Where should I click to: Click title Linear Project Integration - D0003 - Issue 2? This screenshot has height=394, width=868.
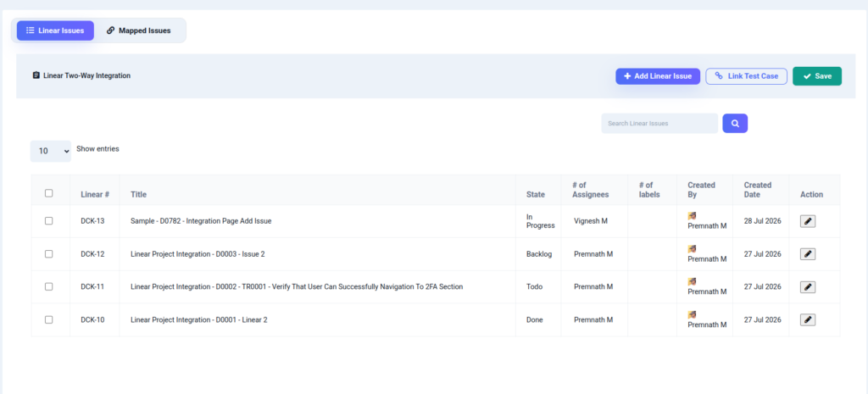point(198,254)
